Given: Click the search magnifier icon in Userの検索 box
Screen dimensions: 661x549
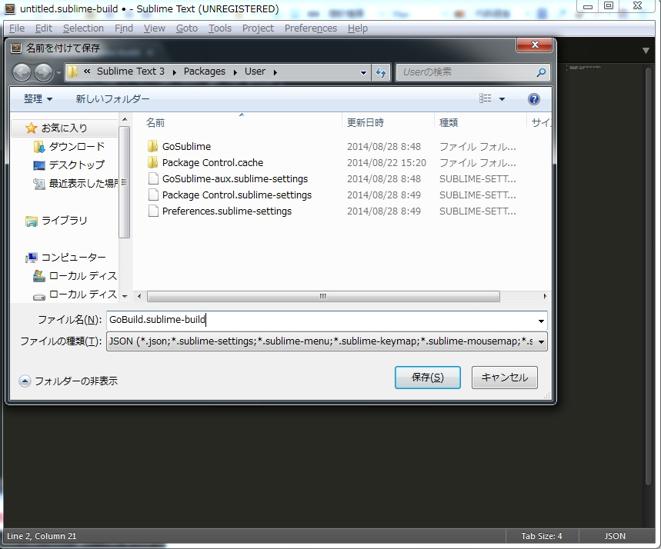Looking at the screenshot, I should click(541, 73).
